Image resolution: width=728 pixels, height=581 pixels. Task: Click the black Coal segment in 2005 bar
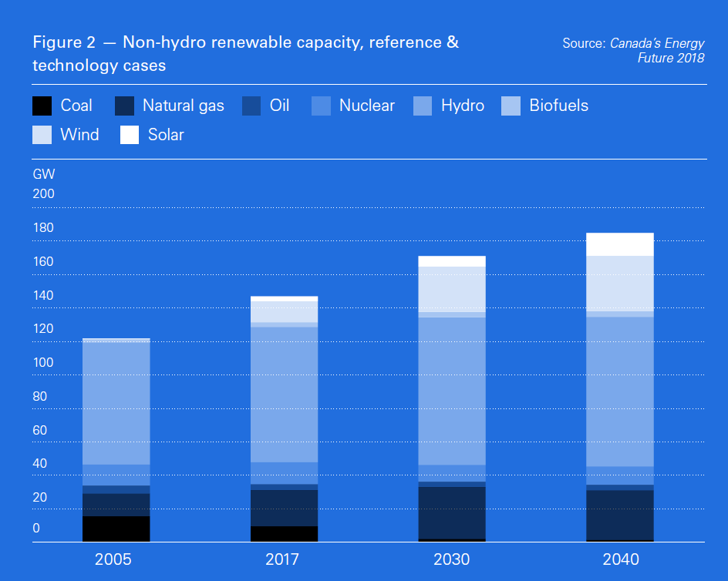(x=116, y=529)
